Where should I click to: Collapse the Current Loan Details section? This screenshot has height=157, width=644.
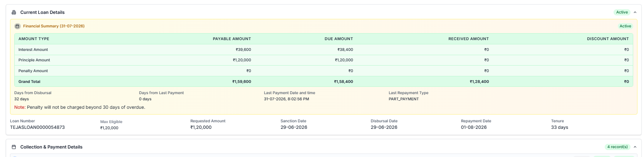pos(635,12)
